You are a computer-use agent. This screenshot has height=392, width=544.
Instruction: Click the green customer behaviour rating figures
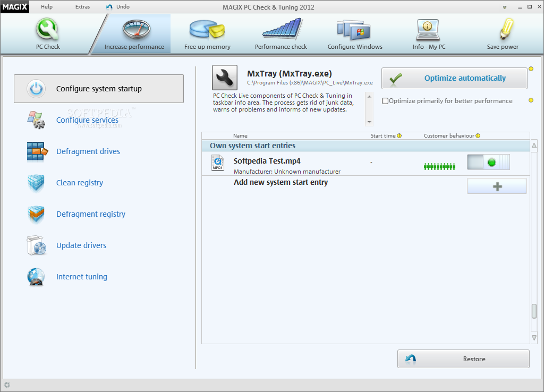point(439,166)
